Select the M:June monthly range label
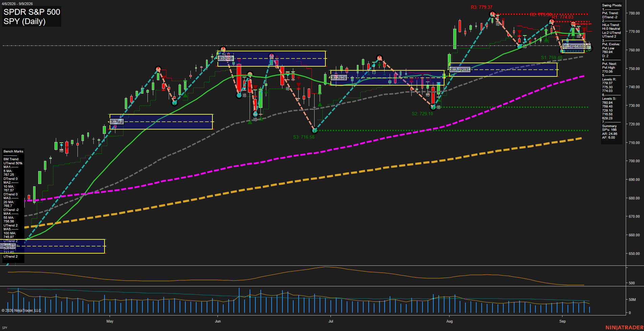Viewport: 644px width, 331px height. coord(226,58)
